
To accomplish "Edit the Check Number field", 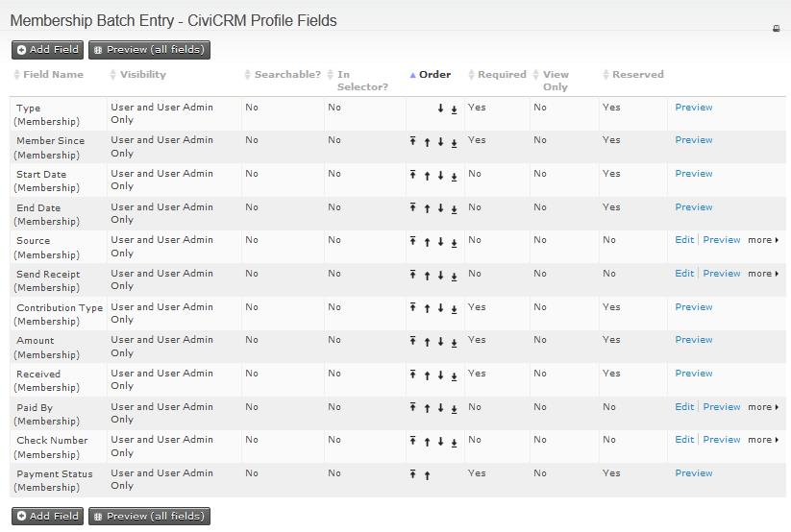I will 683,440.
